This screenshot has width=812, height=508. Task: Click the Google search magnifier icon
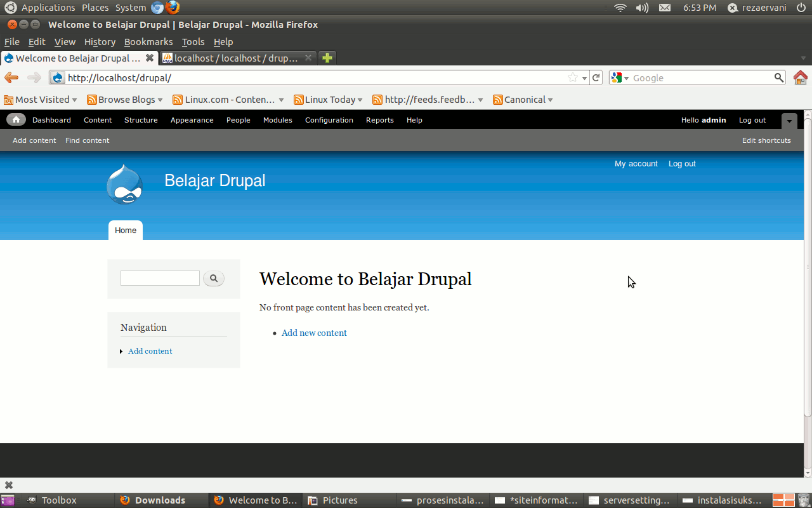(x=779, y=77)
